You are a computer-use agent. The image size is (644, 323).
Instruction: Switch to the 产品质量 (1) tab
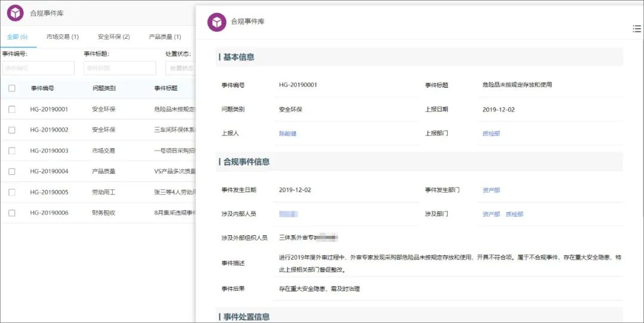(165, 36)
